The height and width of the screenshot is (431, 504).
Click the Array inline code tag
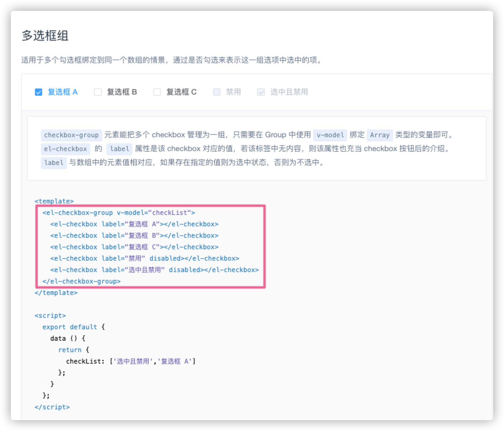tap(380, 135)
